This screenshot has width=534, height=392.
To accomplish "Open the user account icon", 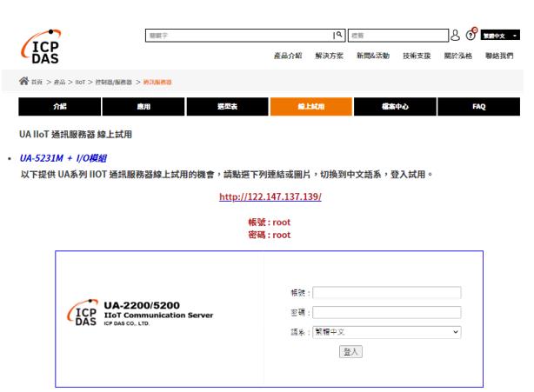I will [455, 35].
